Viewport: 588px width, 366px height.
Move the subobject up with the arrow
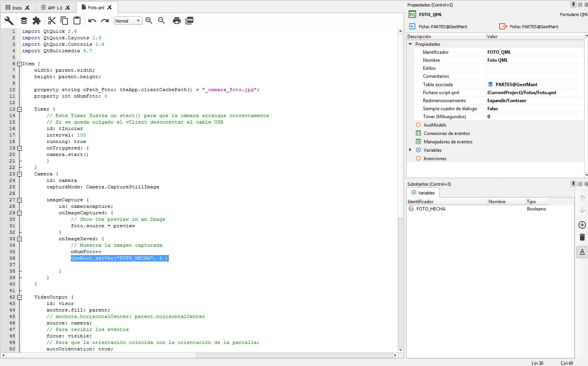pos(582,198)
